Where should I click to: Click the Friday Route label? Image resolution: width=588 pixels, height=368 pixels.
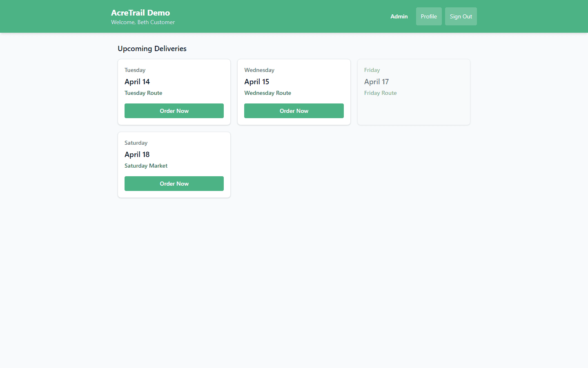(380, 93)
